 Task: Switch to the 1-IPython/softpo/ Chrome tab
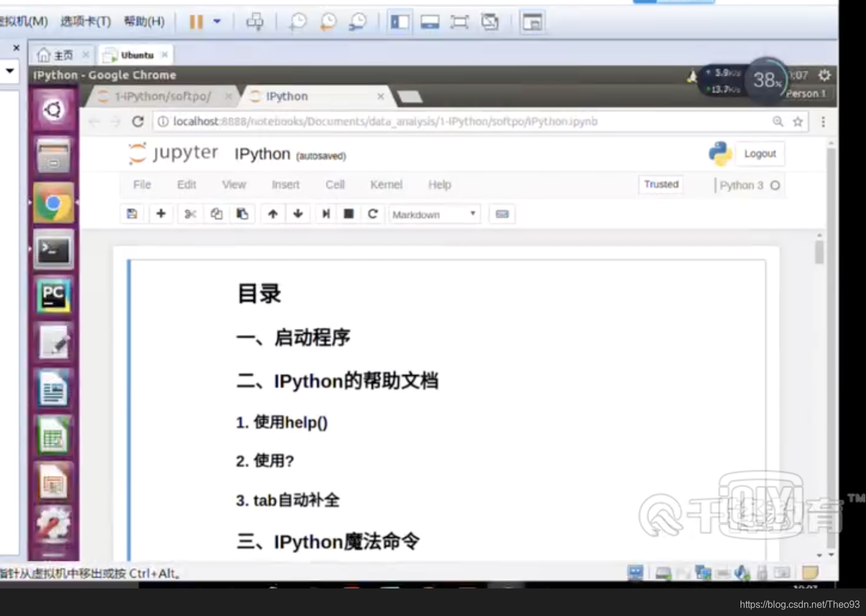[x=163, y=96]
